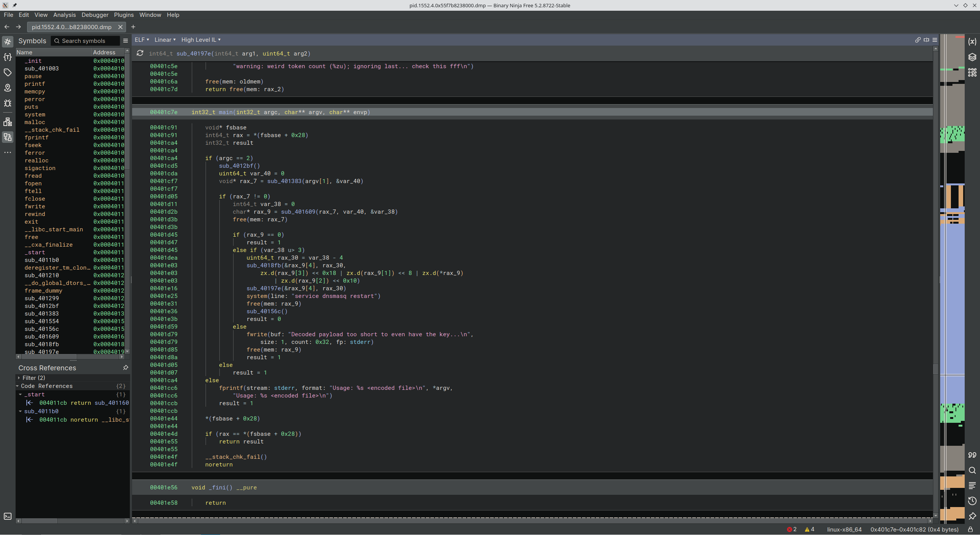Open the Linear layout dropdown
Screen dimensions: 980x535
(x=165, y=40)
